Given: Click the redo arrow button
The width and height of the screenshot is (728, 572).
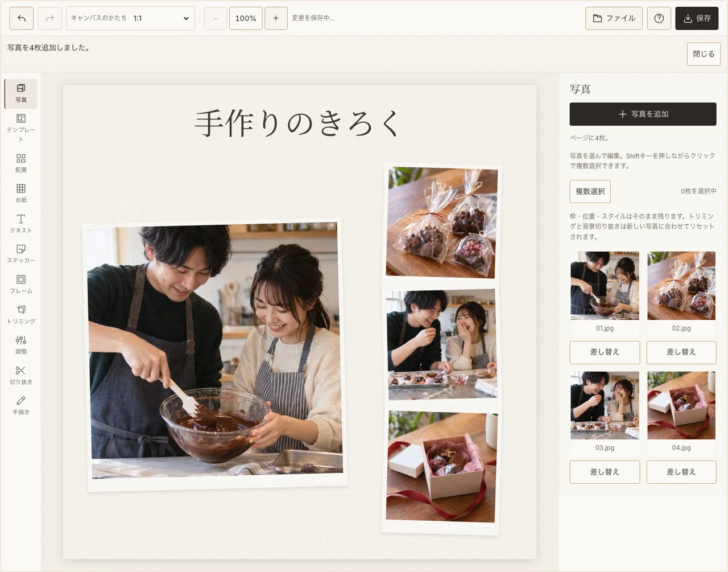Looking at the screenshot, I should (50, 18).
